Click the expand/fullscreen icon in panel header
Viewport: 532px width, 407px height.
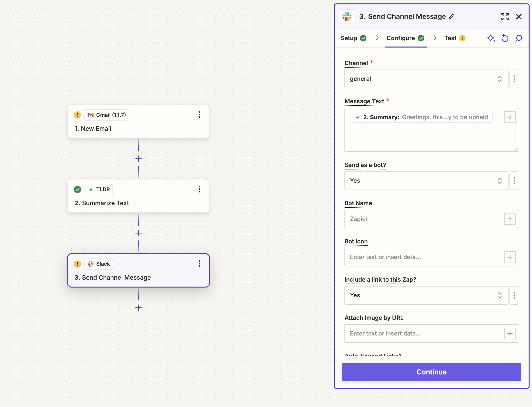[505, 17]
